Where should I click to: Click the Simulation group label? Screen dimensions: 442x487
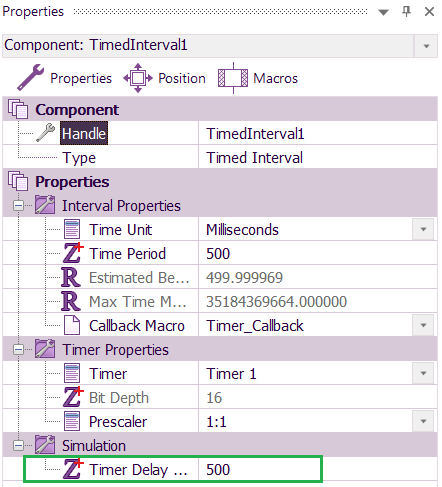94,445
